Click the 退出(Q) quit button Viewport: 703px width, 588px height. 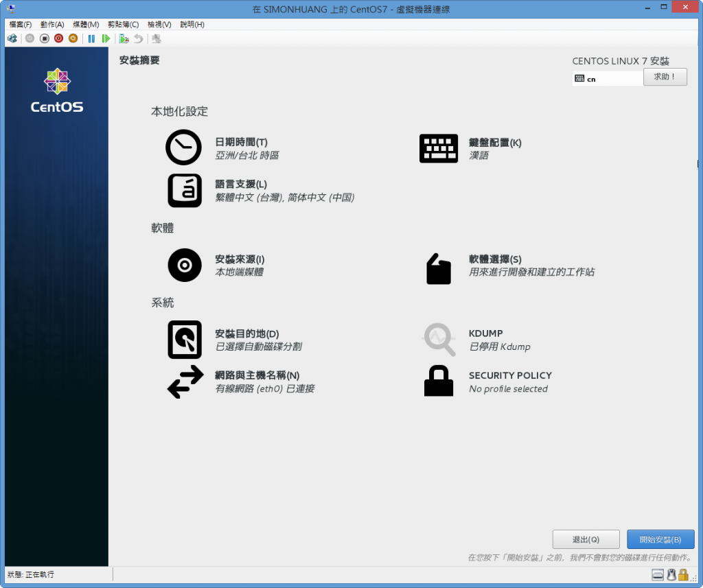(x=586, y=539)
